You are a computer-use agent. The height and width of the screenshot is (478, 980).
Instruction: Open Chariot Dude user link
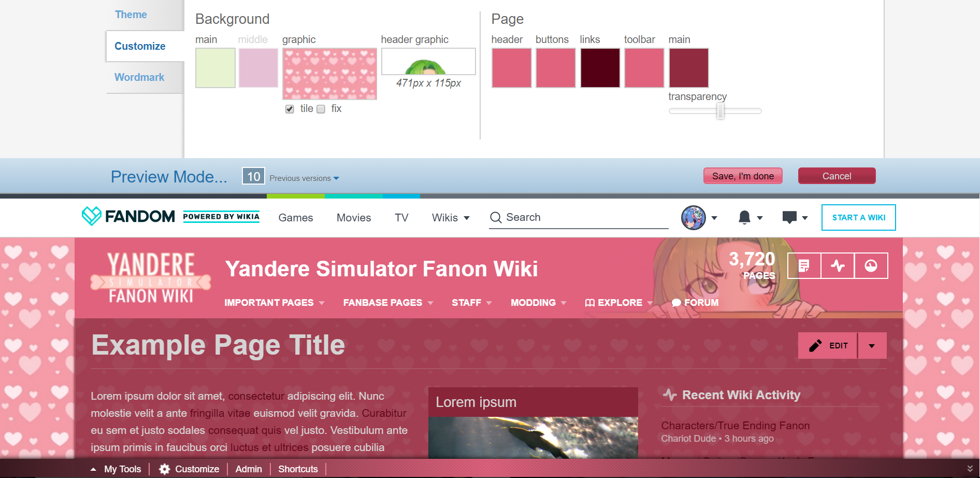[x=688, y=439]
